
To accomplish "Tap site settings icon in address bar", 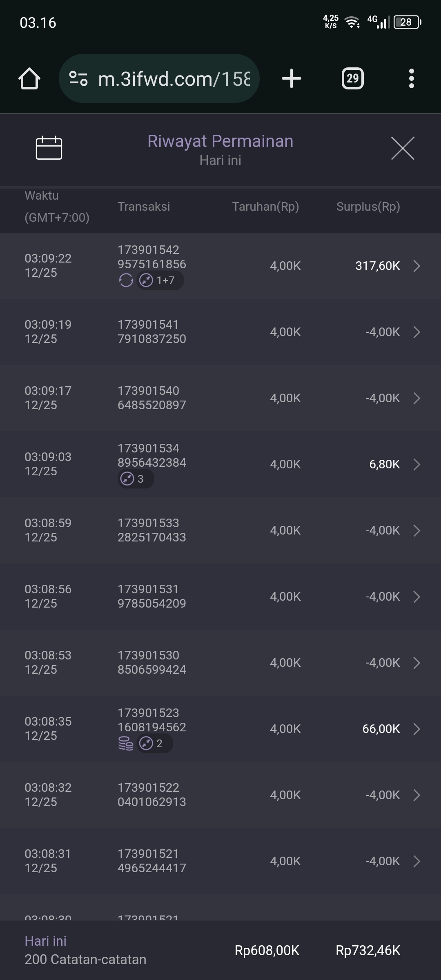I will [78, 78].
